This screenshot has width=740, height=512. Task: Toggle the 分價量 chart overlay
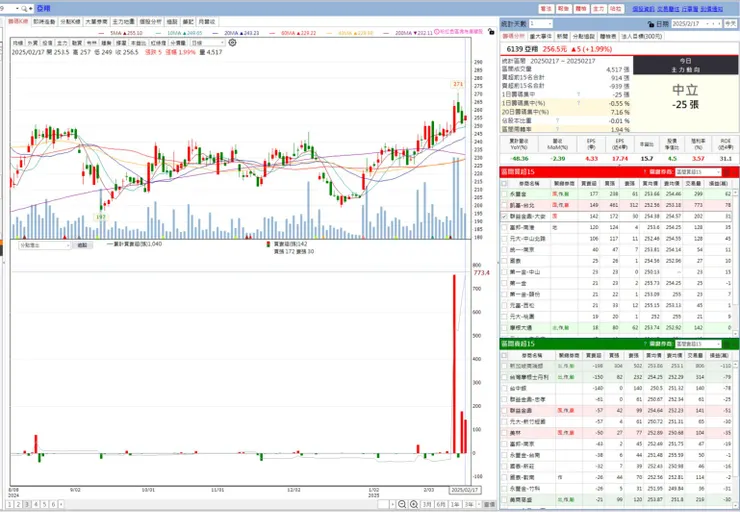pyautogui.click(x=178, y=43)
